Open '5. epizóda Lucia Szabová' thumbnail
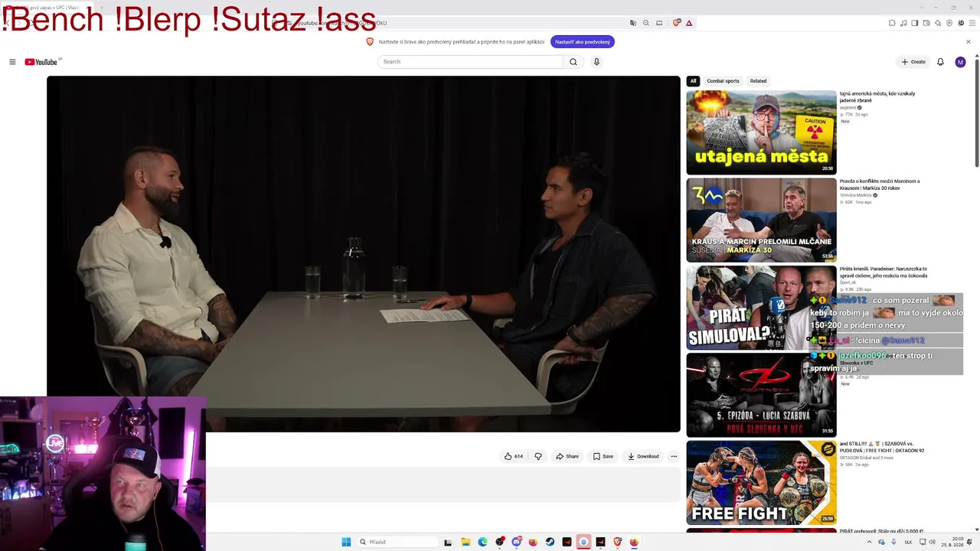The width and height of the screenshot is (980, 551). 761,395
